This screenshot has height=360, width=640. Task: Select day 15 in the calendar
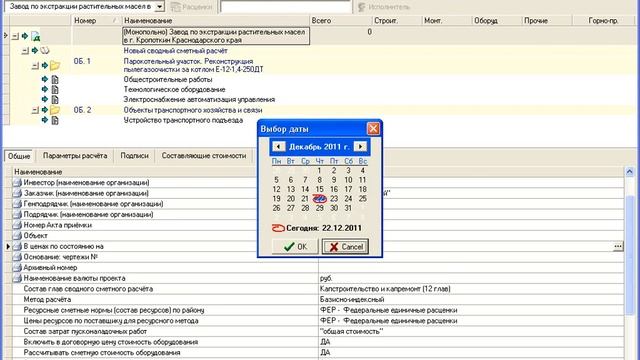[319, 189]
